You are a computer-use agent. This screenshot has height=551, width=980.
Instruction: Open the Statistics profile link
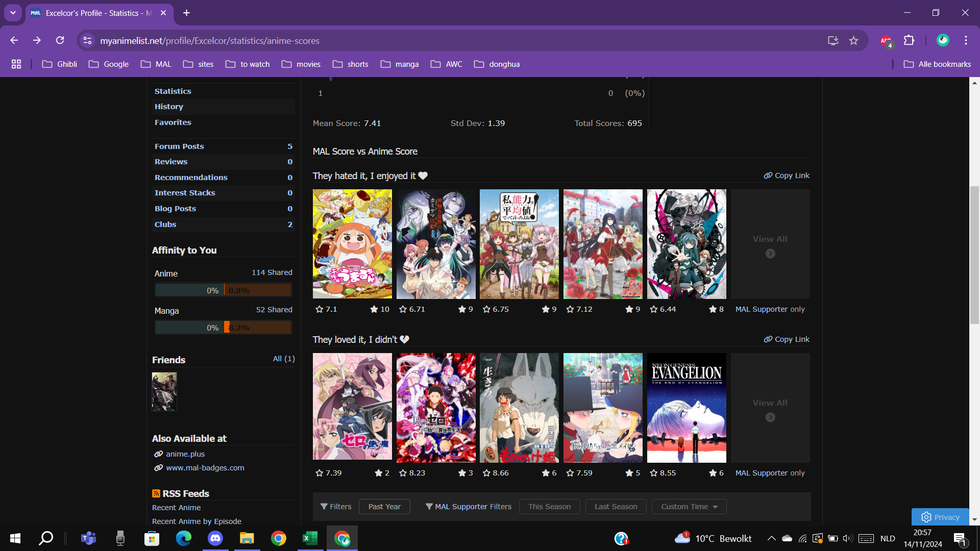(x=173, y=91)
